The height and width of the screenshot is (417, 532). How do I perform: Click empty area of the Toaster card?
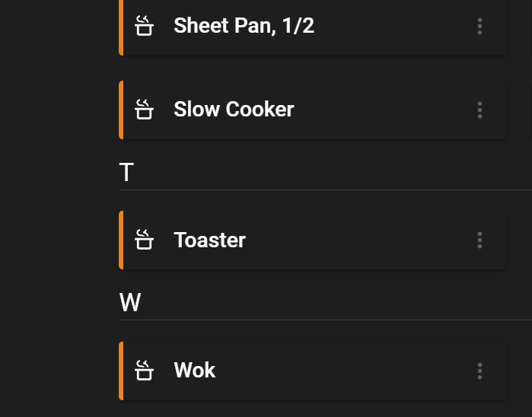coord(356,240)
